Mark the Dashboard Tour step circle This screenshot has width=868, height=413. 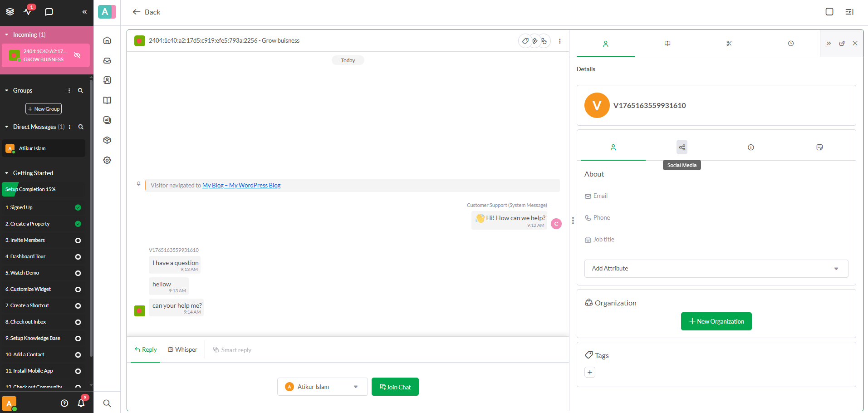pyautogui.click(x=78, y=257)
